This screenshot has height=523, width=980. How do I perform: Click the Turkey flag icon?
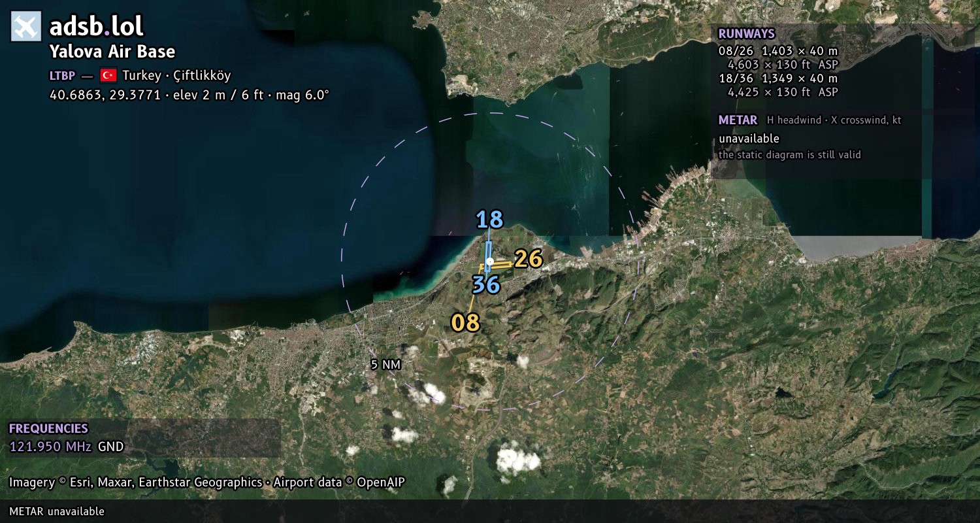pyautogui.click(x=108, y=75)
